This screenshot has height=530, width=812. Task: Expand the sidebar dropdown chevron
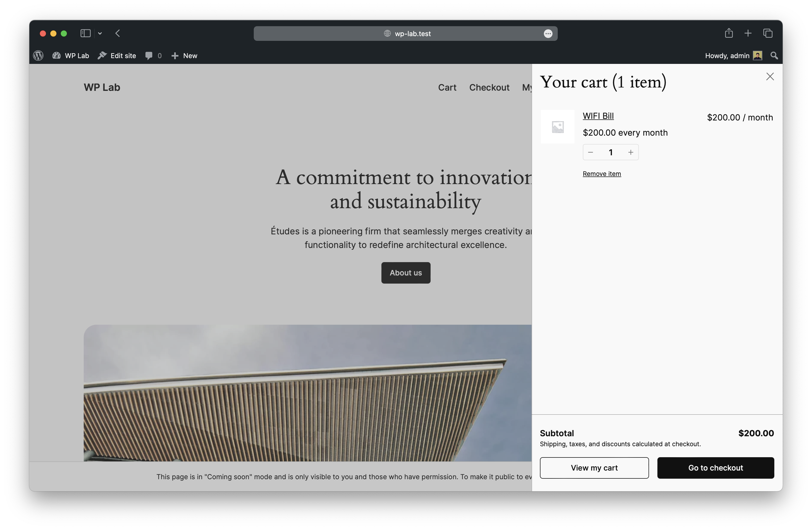pyautogui.click(x=100, y=34)
